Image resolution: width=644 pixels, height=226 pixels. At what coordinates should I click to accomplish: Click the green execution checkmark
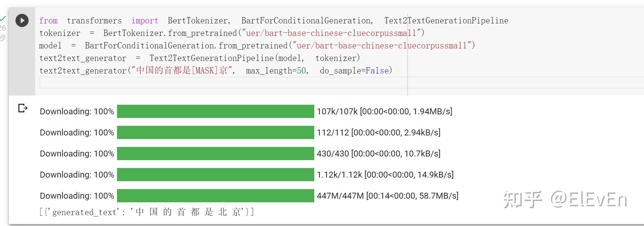coord(3,18)
